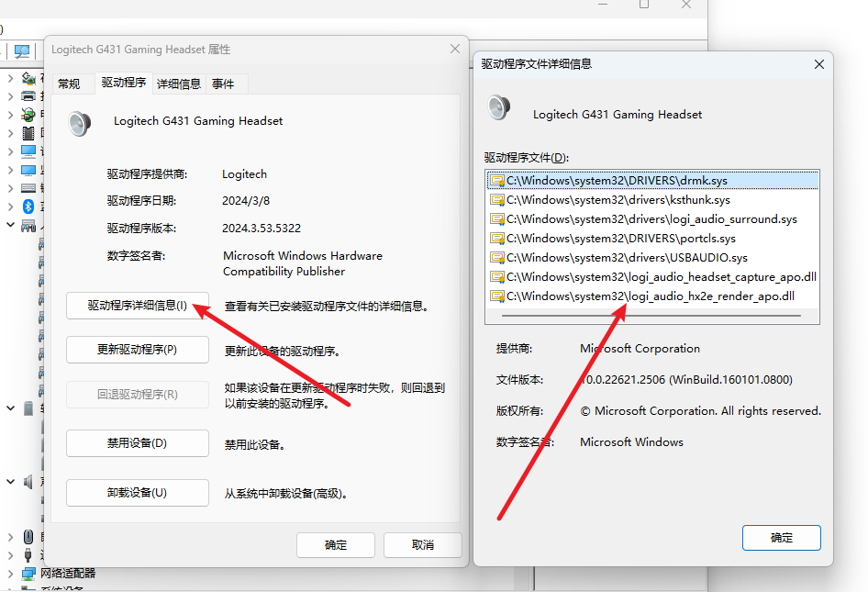Close the Logitech G431 属性 dialog

tap(455, 49)
